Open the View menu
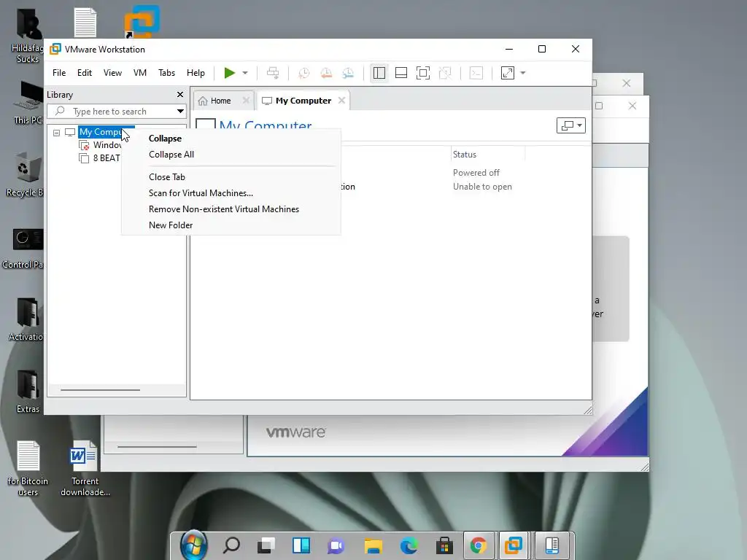The image size is (747, 560). 112,73
